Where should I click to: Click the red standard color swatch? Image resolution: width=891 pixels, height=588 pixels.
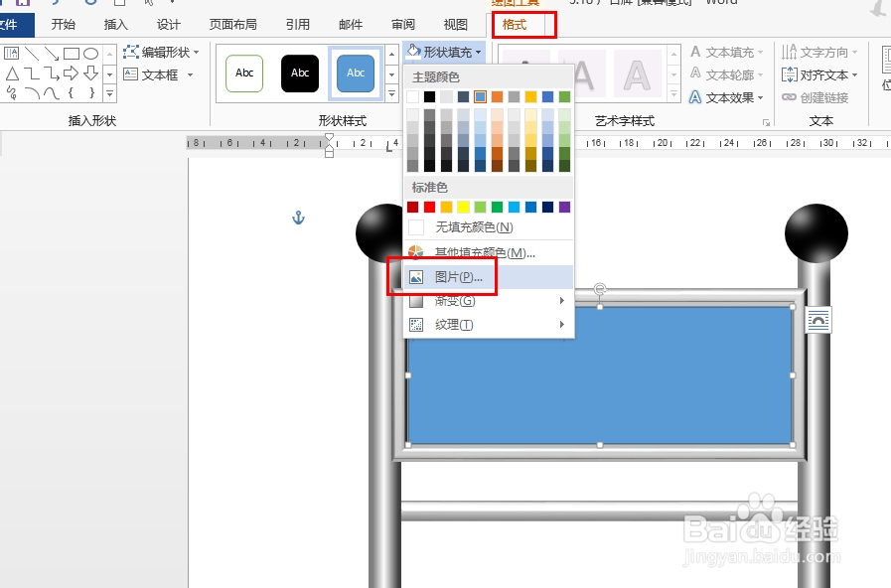click(x=430, y=207)
